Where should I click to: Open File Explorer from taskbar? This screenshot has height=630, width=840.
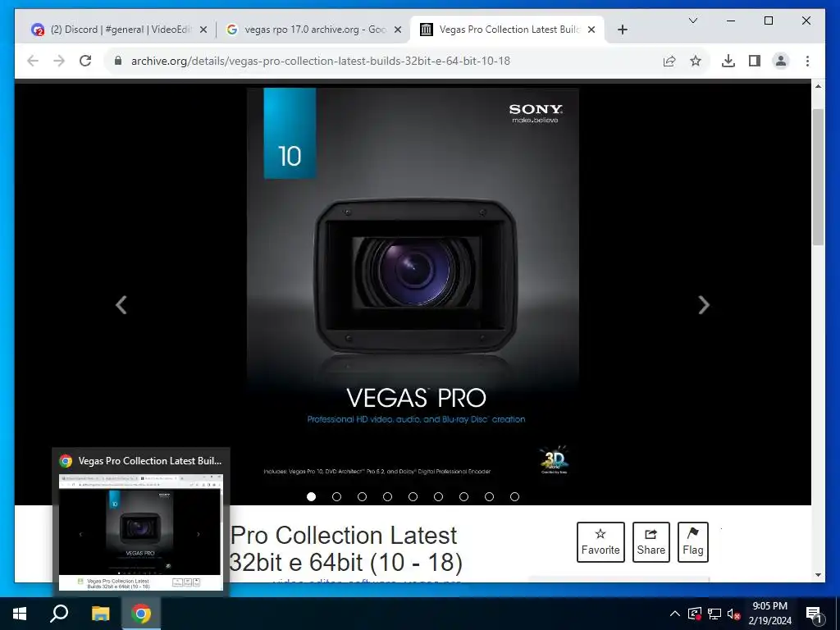pos(100,614)
